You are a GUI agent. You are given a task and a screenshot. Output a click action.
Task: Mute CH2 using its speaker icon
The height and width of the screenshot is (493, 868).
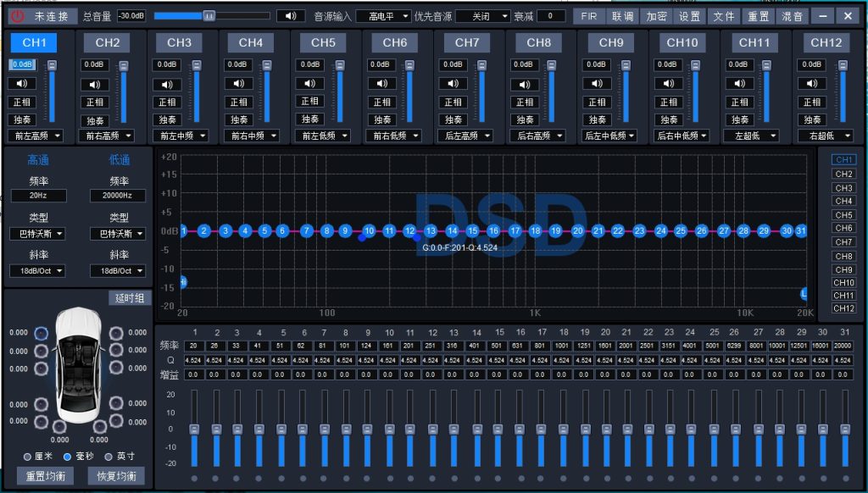point(95,85)
